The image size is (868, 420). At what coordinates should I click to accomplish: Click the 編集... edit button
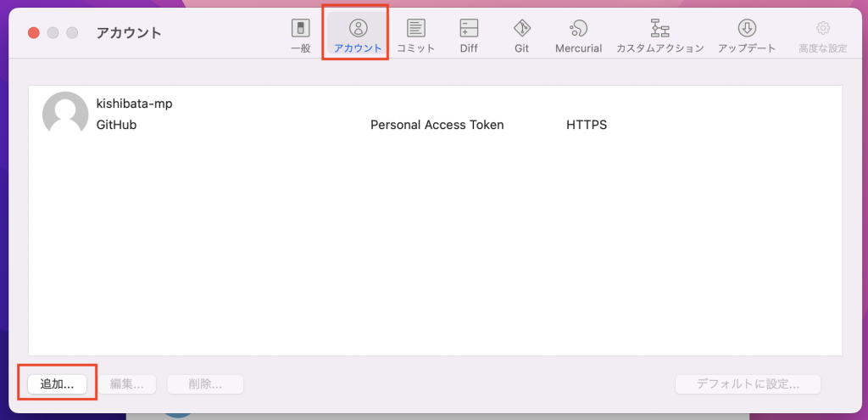[x=127, y=384]
